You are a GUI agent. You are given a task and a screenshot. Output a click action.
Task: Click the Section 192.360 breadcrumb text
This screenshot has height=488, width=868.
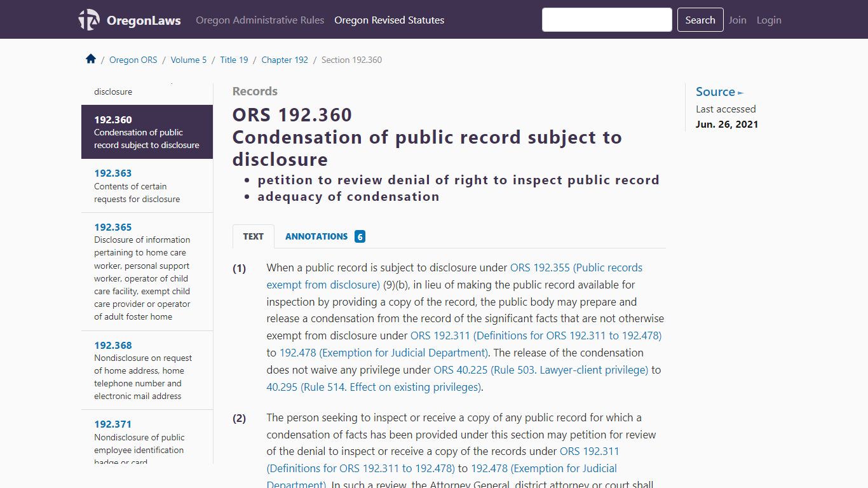click(351, 60)
